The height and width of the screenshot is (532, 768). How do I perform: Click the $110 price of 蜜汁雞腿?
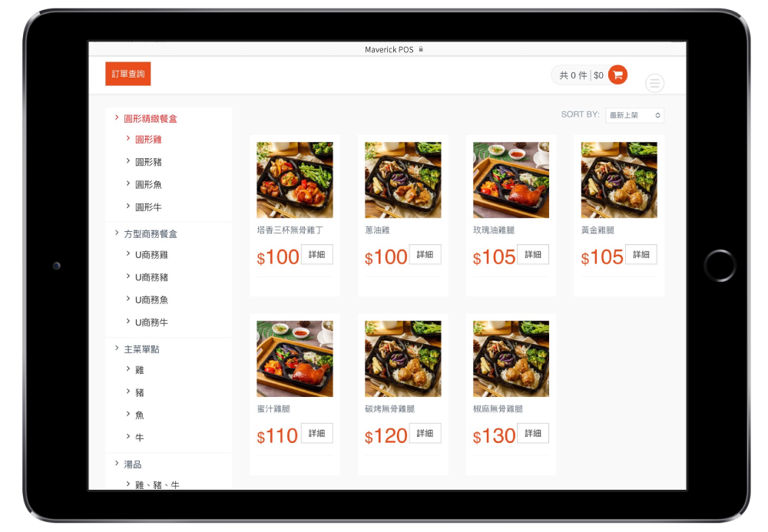pos(277,435)
